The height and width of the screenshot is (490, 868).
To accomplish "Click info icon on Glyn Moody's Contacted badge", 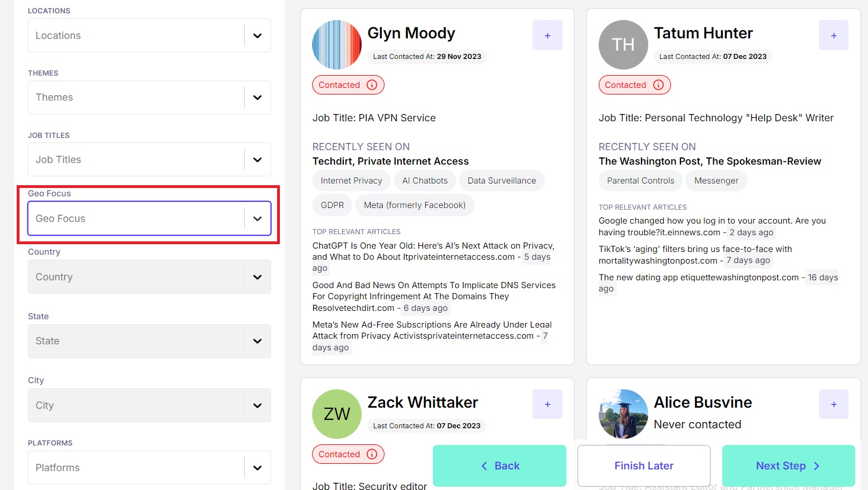I will [372, 85].
